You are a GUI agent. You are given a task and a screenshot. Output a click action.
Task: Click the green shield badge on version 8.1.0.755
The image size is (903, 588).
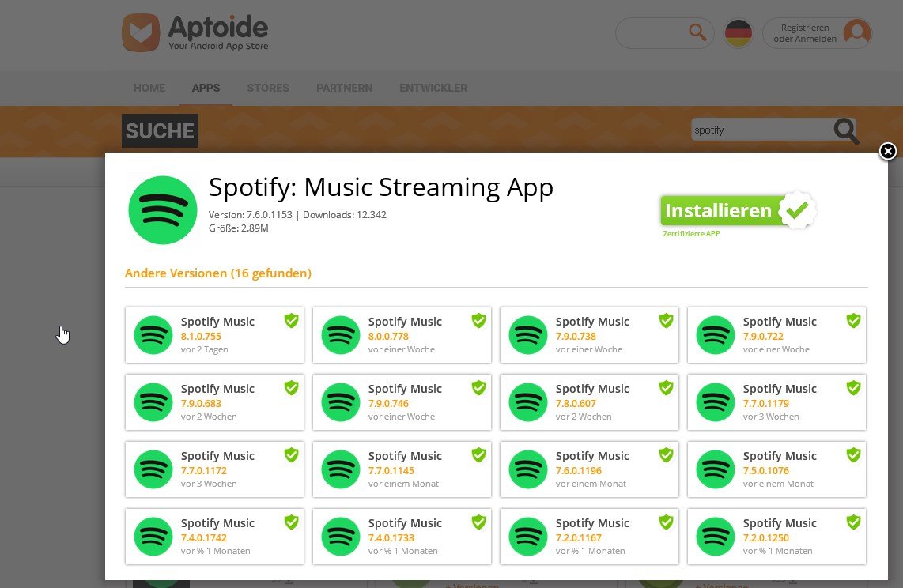click(292, 320)
